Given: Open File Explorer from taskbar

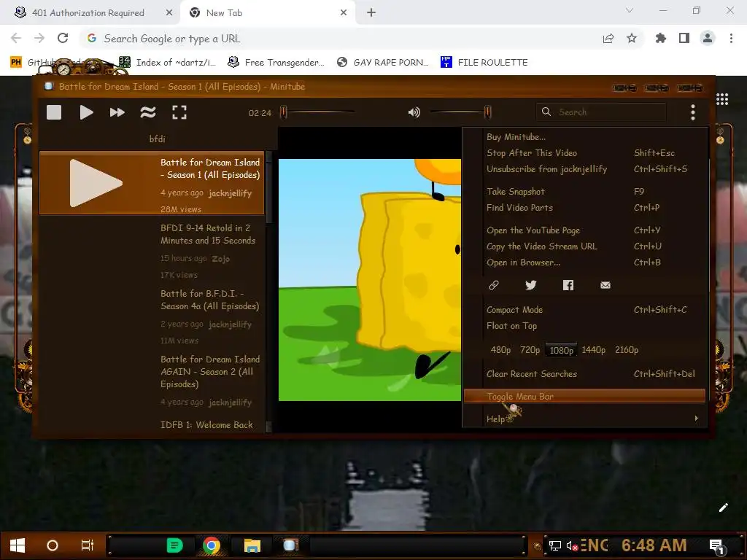Looking at the screenshot, I should 252,545.
